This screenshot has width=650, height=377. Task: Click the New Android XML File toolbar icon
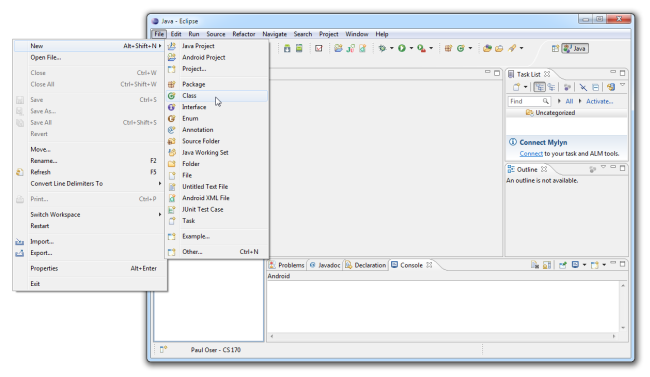click(362, 48)
